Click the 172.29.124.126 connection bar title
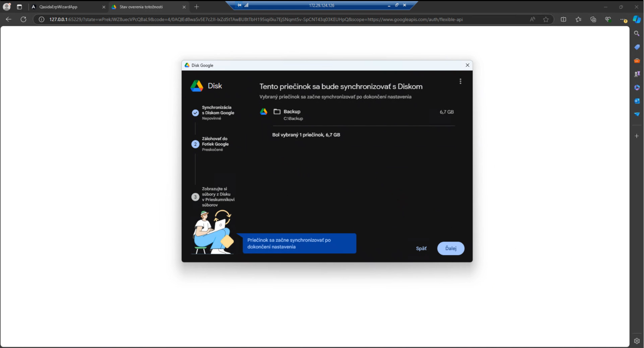Screen dimensions: 644x348 point(321,5)
